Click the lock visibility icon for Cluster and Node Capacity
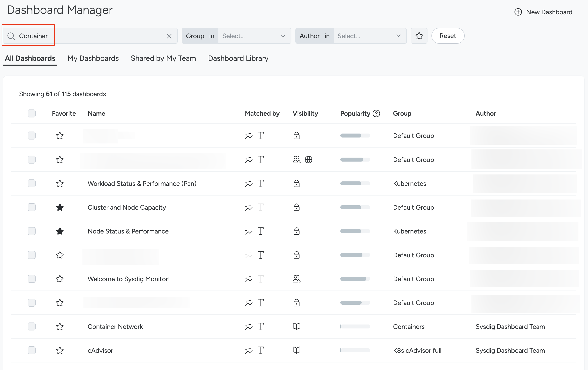The image size is (588, 370). (296, 207)
